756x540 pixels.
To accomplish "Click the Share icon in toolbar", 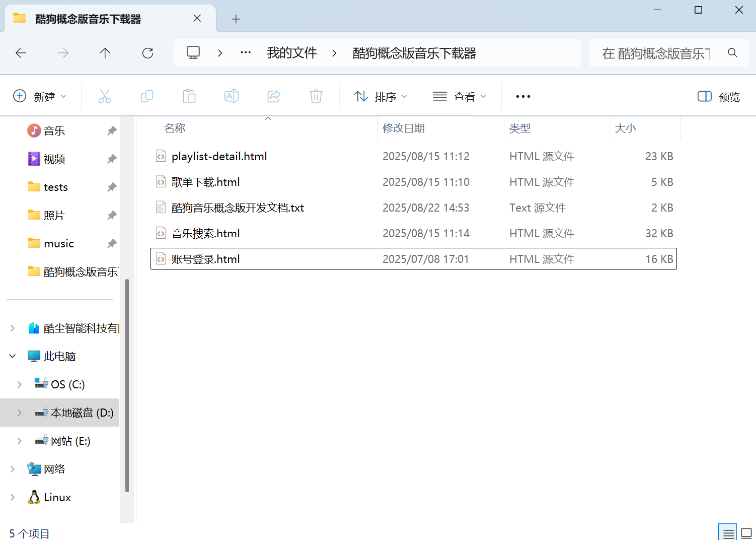I will pos(274,96).
